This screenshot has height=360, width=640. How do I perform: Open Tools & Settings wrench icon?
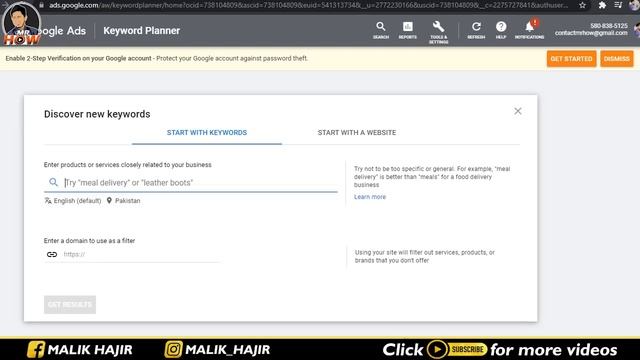(x=438, y=32)
